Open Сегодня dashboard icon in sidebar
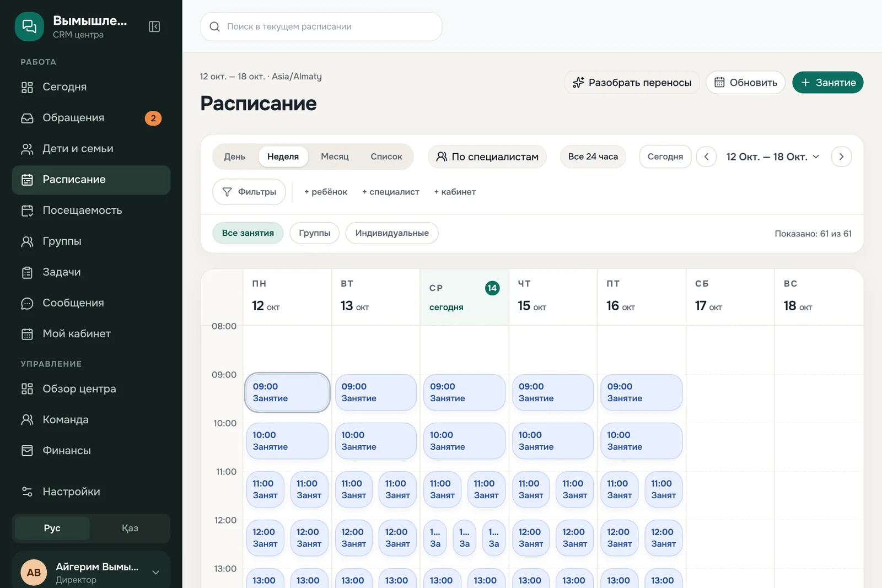 pos(27,87)
